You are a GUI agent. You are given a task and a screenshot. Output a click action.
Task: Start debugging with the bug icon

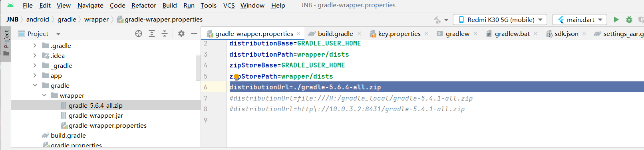[x=629, y=20]
